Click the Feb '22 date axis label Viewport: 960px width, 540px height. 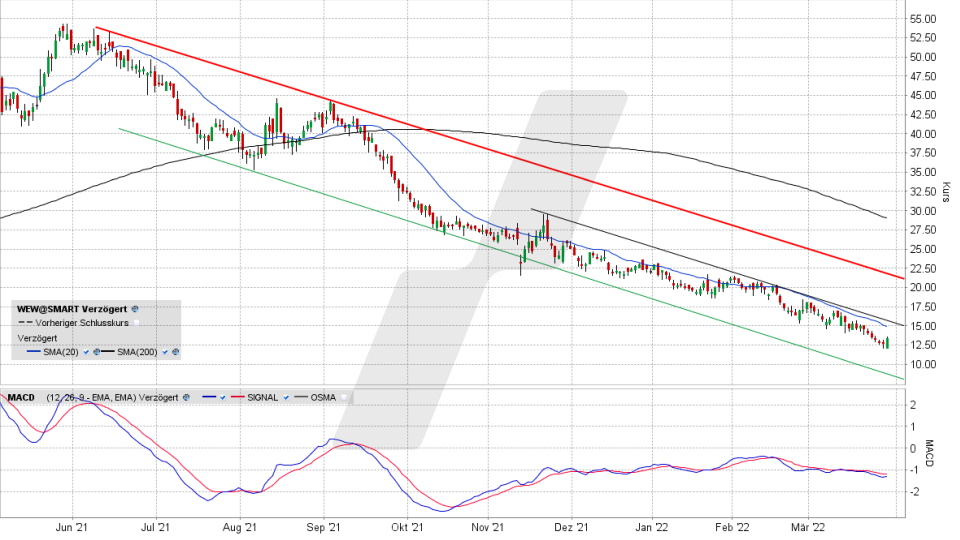pyautogui.click(x=732, y=527)
